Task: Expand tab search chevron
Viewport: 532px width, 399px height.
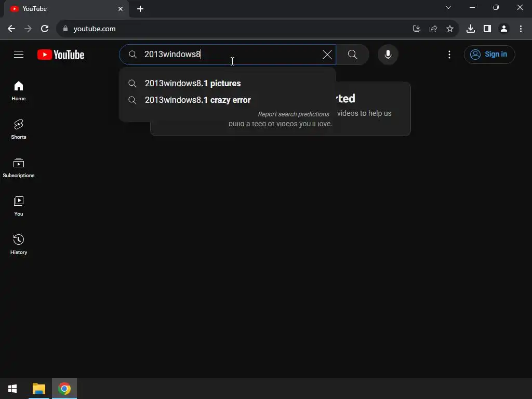Action: point(448,7)
